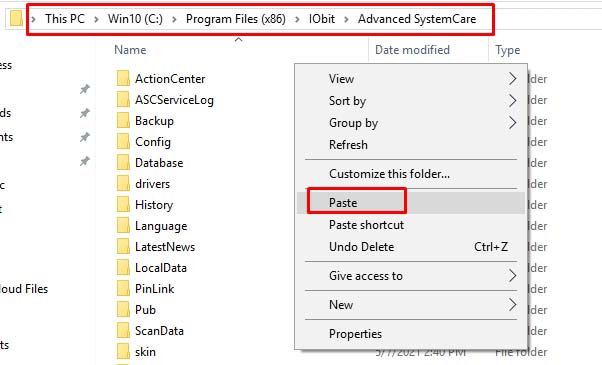Expand chevron after IObit breadcrumb
Screen dimensions: 602x365
(346, 19)
